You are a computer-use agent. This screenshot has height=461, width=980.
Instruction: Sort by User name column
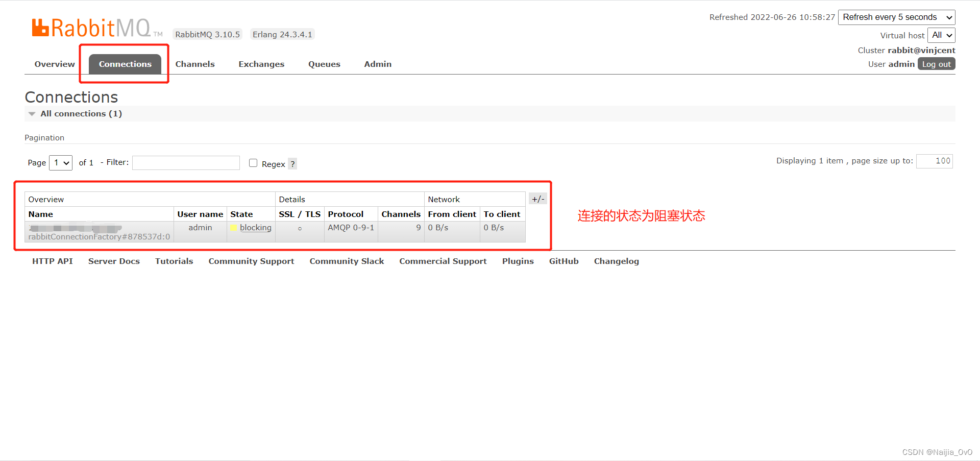point(200,214)
